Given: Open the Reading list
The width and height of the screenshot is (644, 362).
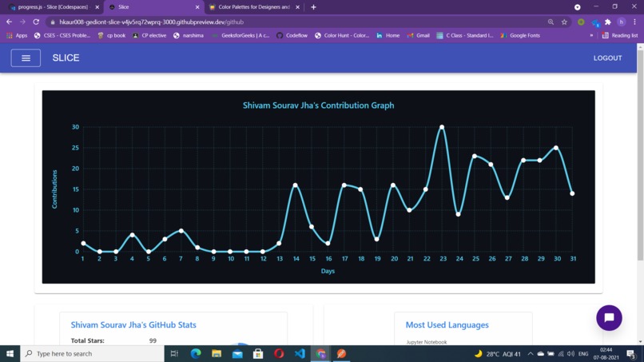Looking at the screenshot, I should point(620,35).
